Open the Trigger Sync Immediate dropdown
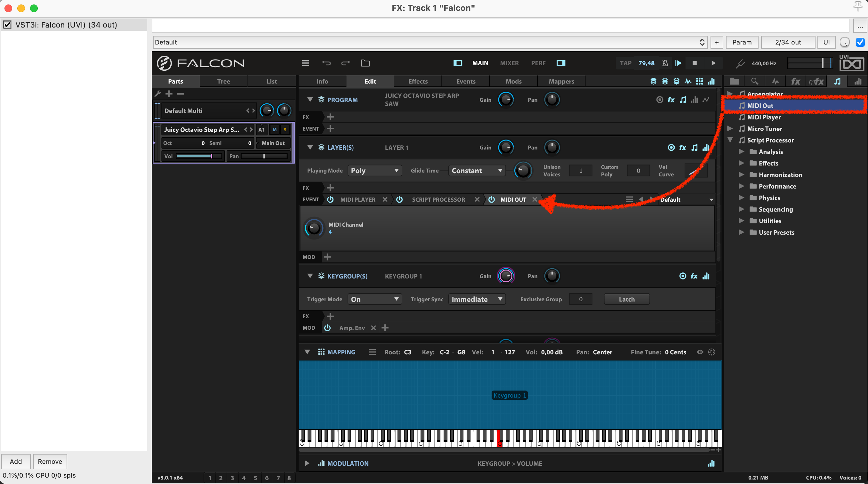Viewport: 868px width, 484px height. pos(477,299)
